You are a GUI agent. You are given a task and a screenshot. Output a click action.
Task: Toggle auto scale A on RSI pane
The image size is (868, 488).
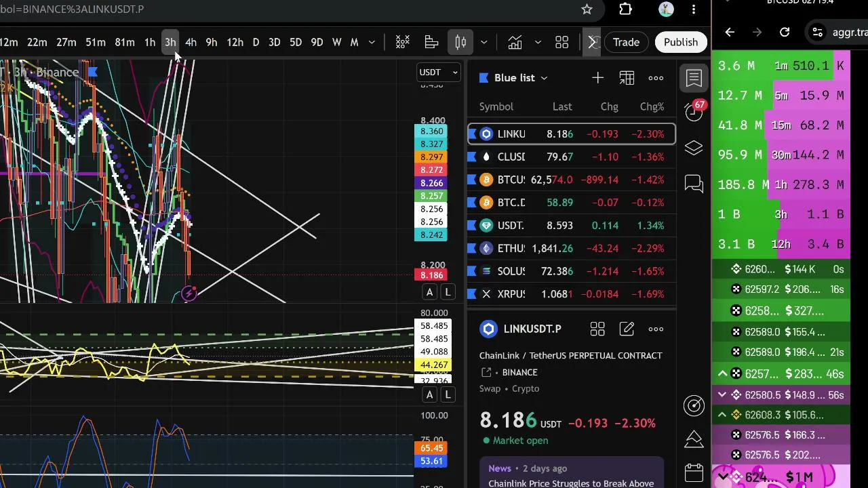click(x=429, y=394)
